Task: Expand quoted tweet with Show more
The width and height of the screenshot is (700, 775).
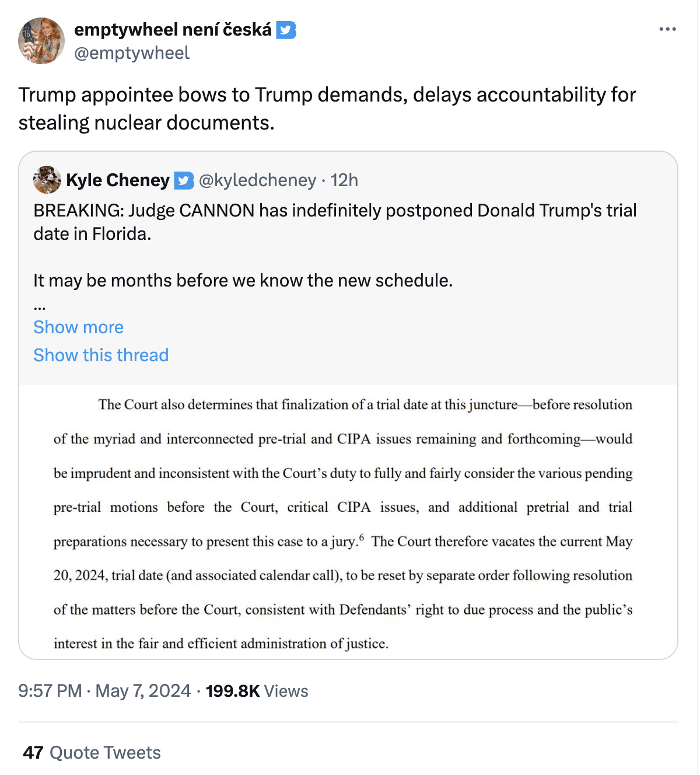Action: pyautogui.click(x=78, y=327)
